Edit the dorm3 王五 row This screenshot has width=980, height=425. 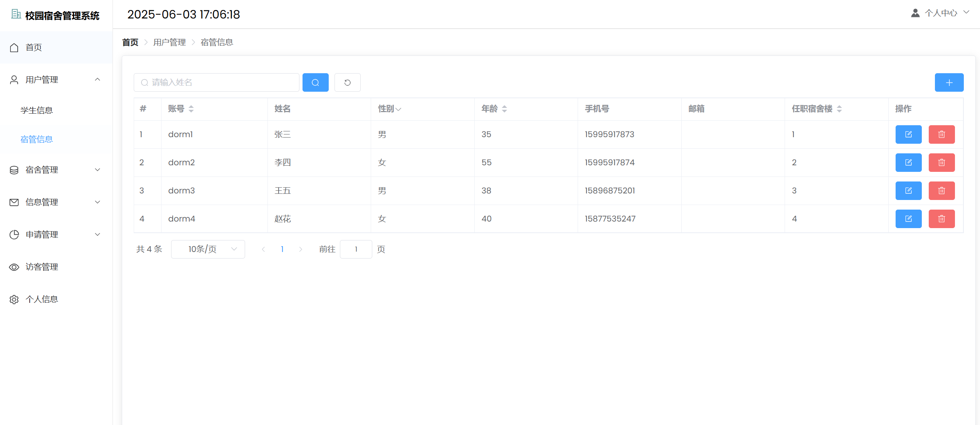(908, 191)
